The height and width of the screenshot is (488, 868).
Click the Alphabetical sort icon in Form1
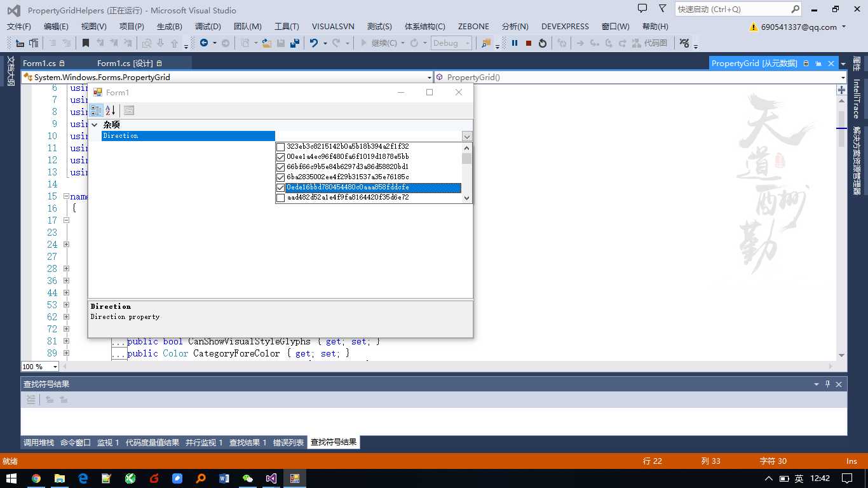click(x=111, y=111)
